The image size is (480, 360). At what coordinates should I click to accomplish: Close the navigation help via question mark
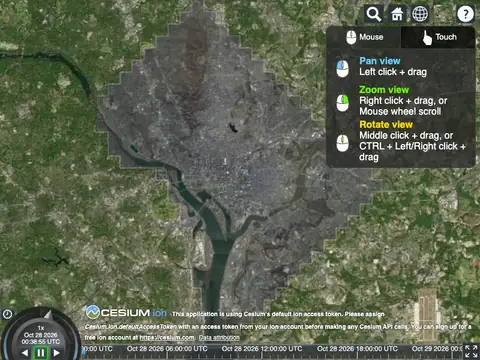pyautogui.click(x=465, y=14)
